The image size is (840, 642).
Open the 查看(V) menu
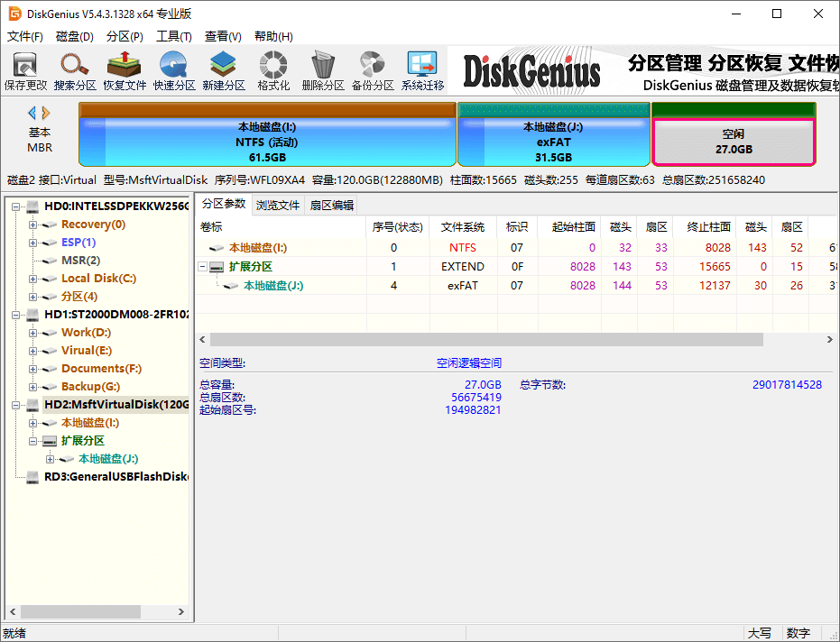(x=223, y=36)
